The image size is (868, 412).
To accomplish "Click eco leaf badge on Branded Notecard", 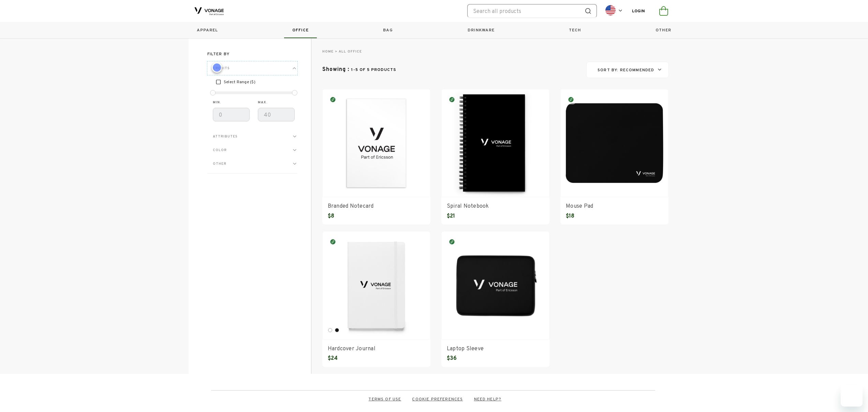I will [333, 100].
